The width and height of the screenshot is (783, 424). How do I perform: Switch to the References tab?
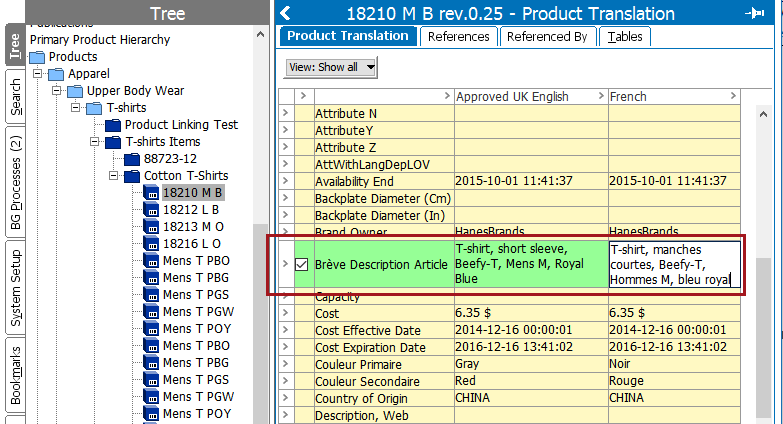point(458,36)
